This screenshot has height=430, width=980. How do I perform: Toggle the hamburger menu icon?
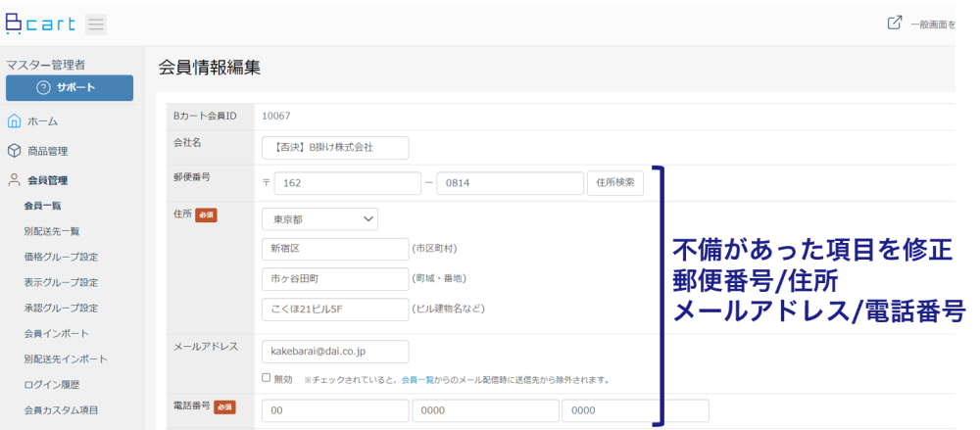point(96,24)
